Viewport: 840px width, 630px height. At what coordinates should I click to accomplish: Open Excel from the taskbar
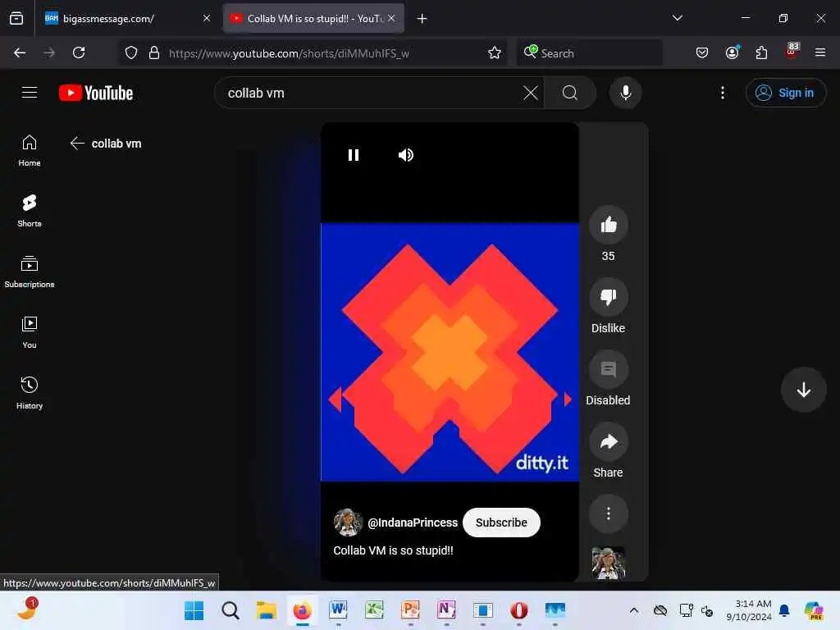click(374, 610)
